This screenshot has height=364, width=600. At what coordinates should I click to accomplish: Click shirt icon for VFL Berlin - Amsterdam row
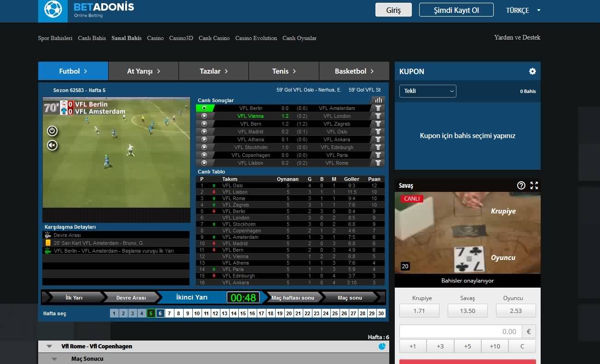(x=378, y=108)
